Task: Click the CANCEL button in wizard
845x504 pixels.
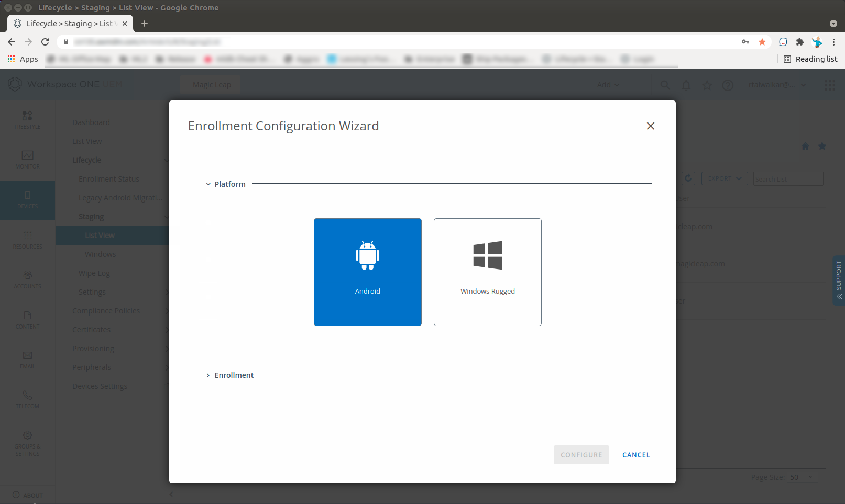Action: [x=636, y=455]
